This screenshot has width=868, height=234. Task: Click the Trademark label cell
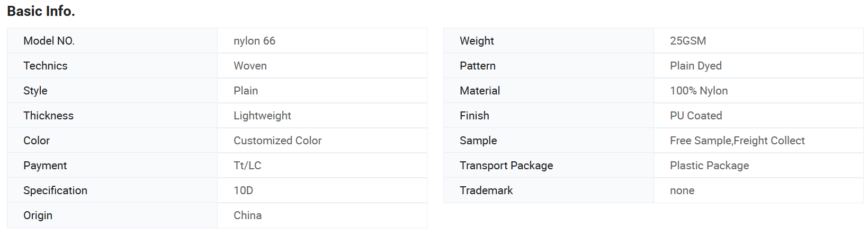pyautogui.click(x=549, y=190)
